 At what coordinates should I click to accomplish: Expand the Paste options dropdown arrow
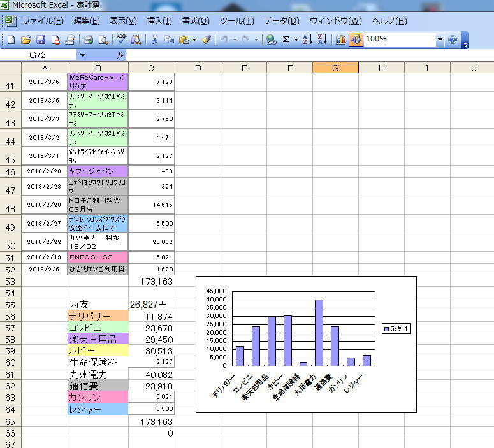tap(194, 40)
